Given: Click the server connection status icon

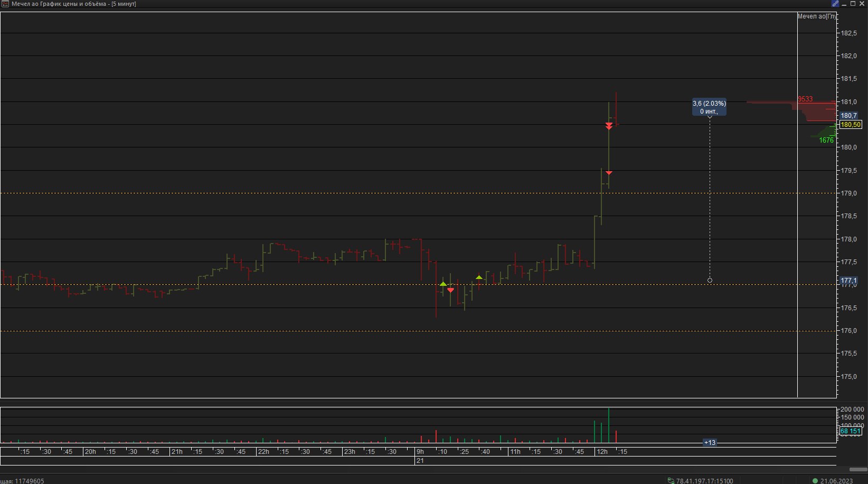Looking at the screenshot, I should coord(671,481).
